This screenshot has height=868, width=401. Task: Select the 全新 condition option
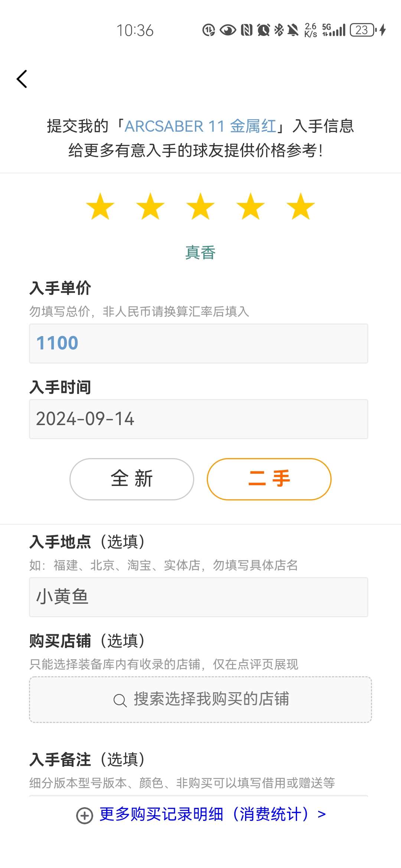pyautogui.click(x=132, y=479)
